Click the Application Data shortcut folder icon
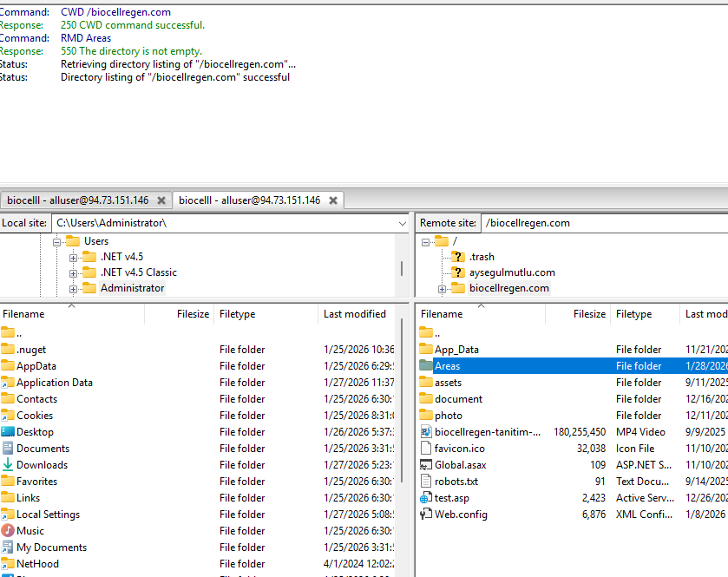This screenshot has width=728, height=577. pos(8,383)
